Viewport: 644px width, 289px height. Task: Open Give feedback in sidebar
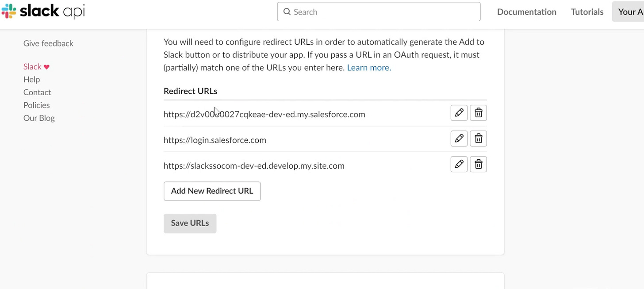coord(48,43)
